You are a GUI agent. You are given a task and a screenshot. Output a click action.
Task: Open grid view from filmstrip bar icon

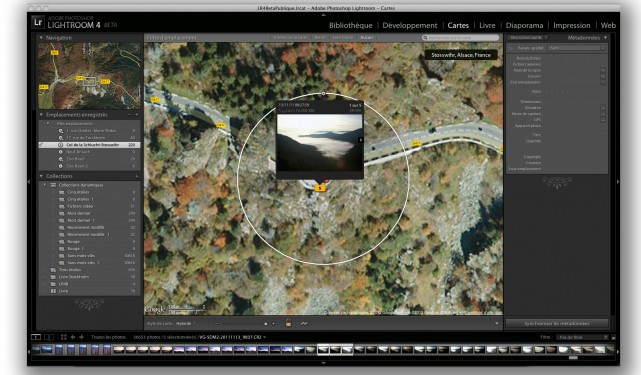tap(63, 337)
